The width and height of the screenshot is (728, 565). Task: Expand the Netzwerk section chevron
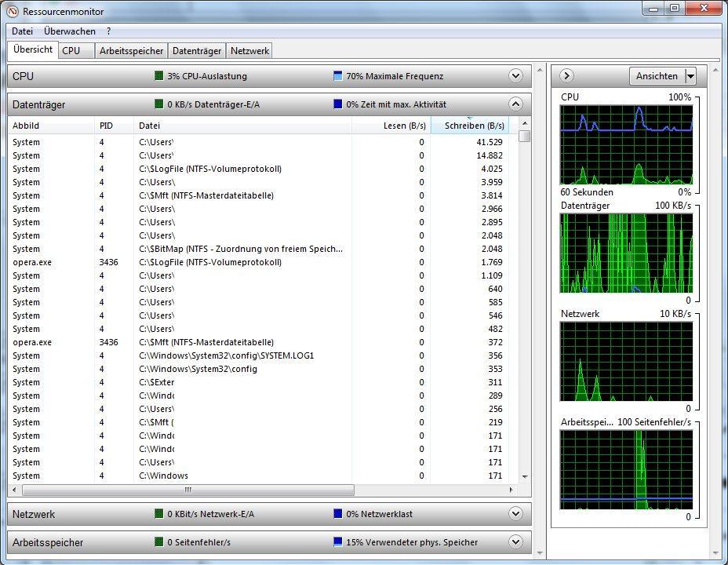pos(515,513)
